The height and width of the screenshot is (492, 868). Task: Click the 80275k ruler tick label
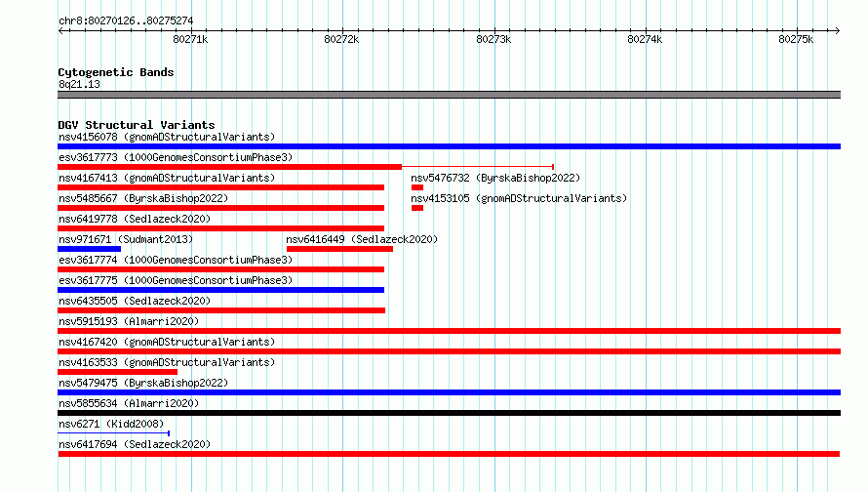796,39
